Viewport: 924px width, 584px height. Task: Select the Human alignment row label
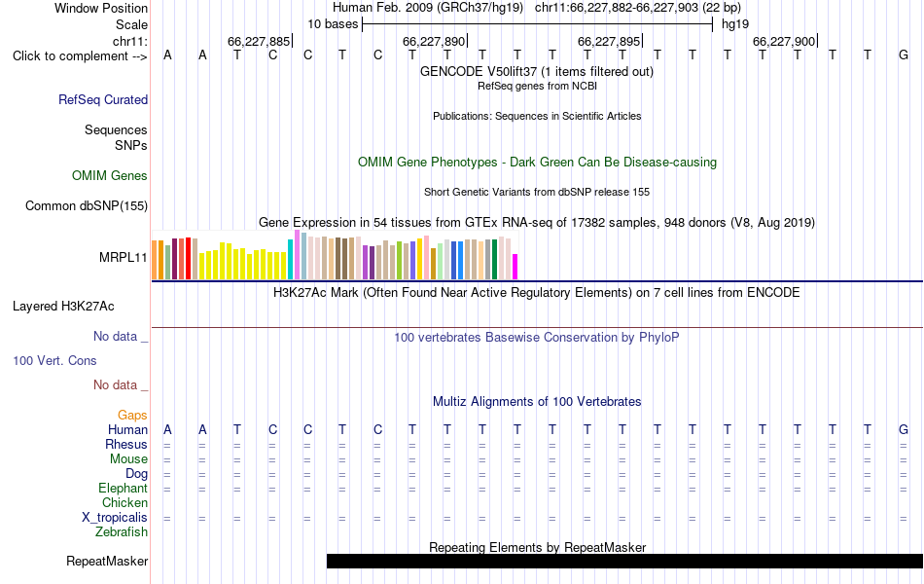coord(127,429)
